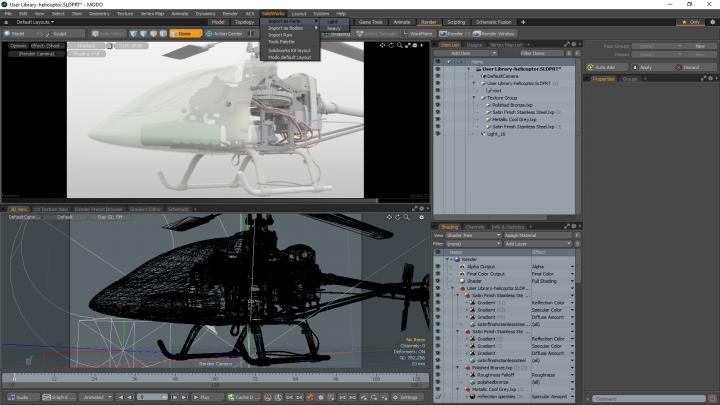Image resolution: width=720 pixels, height=405 pixels.
Task: Click the Auto Add green icon button
Action: (606, 67)
